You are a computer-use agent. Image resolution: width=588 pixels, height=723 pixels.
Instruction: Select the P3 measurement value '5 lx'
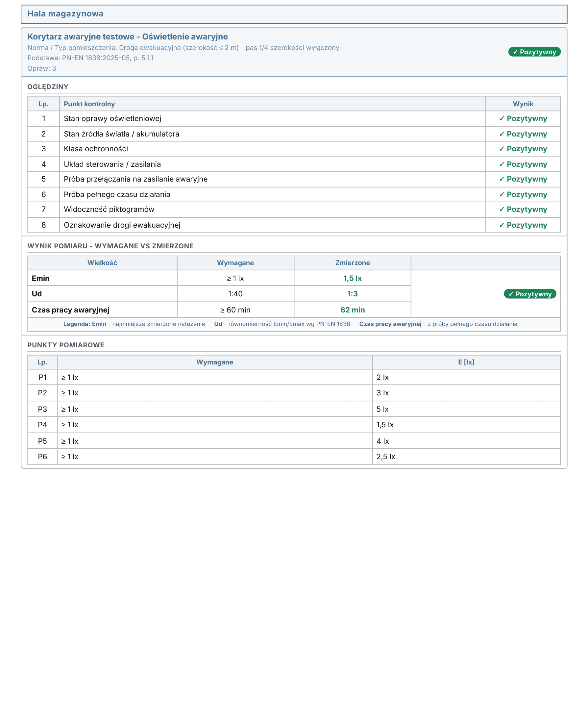(382, 409)
